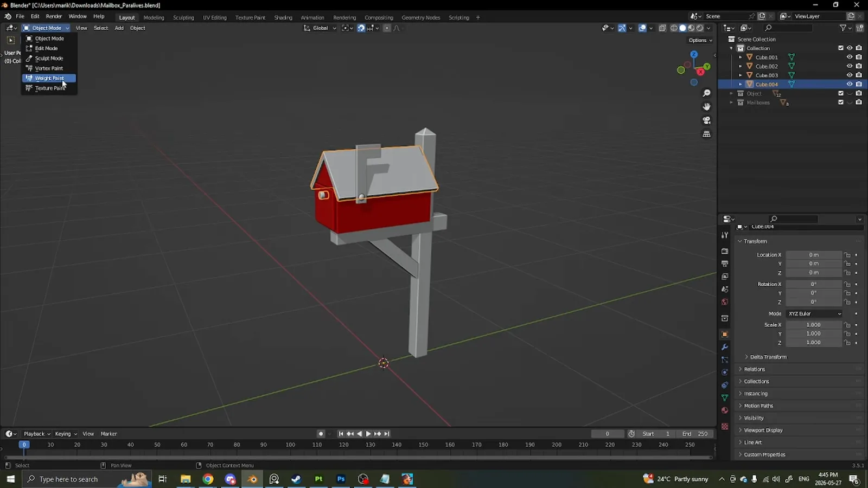Open the World properties tab
Viewport: 868px width, 488px height.
coord(725,302)
